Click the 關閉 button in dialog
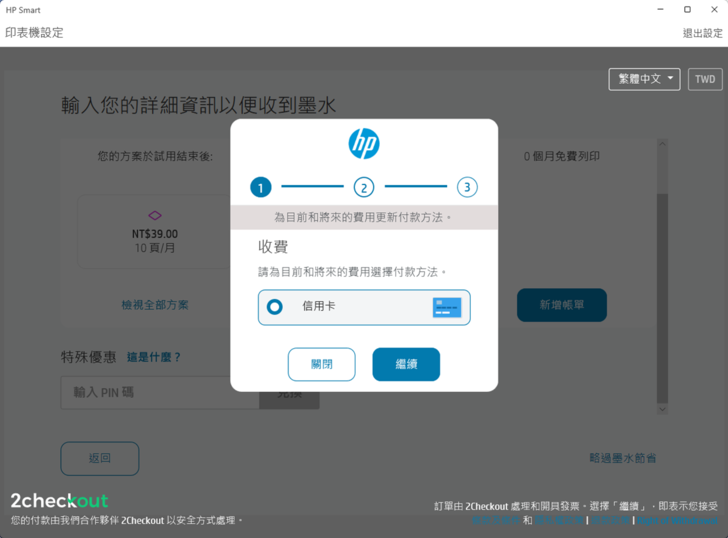The image size is (728, 538). point(322,364)
